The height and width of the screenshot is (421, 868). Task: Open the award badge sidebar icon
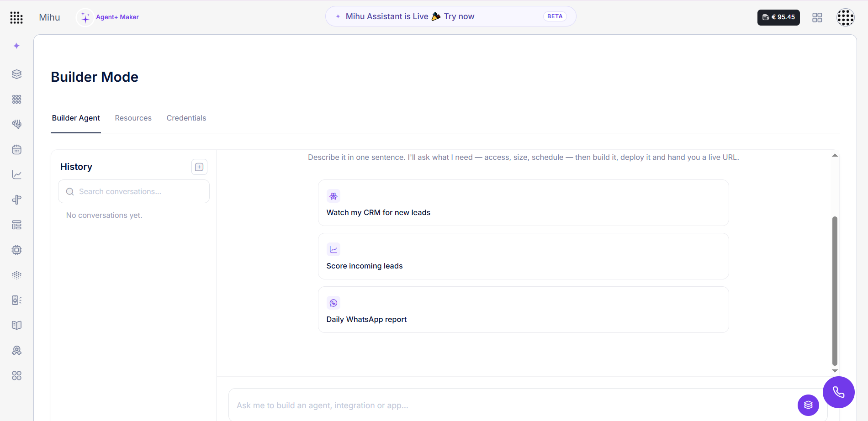[x=16, y=350]
